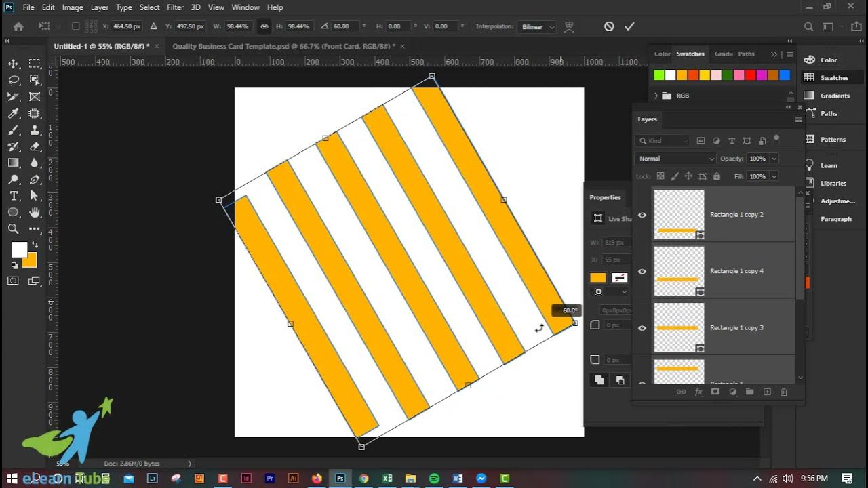Hide Rectangle 1 copy 2 layer
The height and width of the screenshot is (488, 868).
click(x=642, y=215)
